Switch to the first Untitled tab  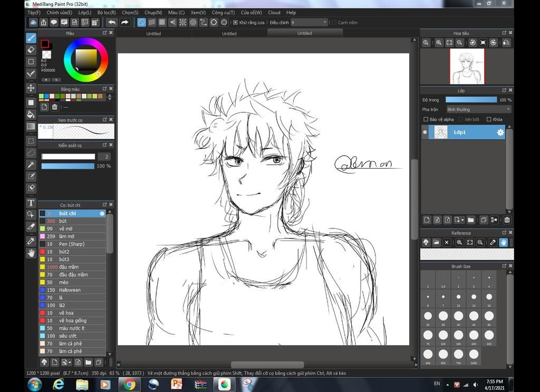(x=153, y=33)
